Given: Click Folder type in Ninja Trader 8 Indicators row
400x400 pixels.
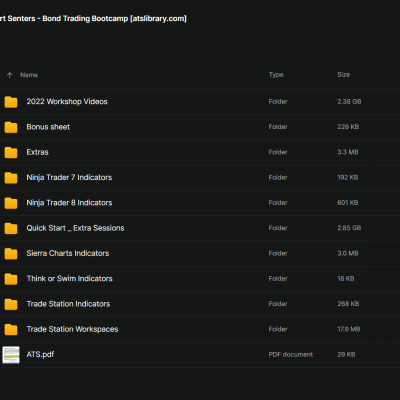Looking at the screenshot, I should pyautogui.click(x=278, y=203).
